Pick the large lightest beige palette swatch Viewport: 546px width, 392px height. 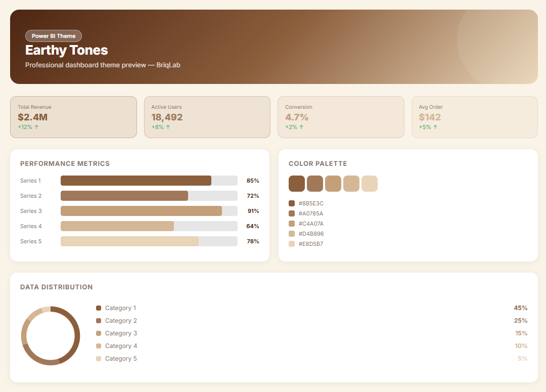tap(370, 184)
